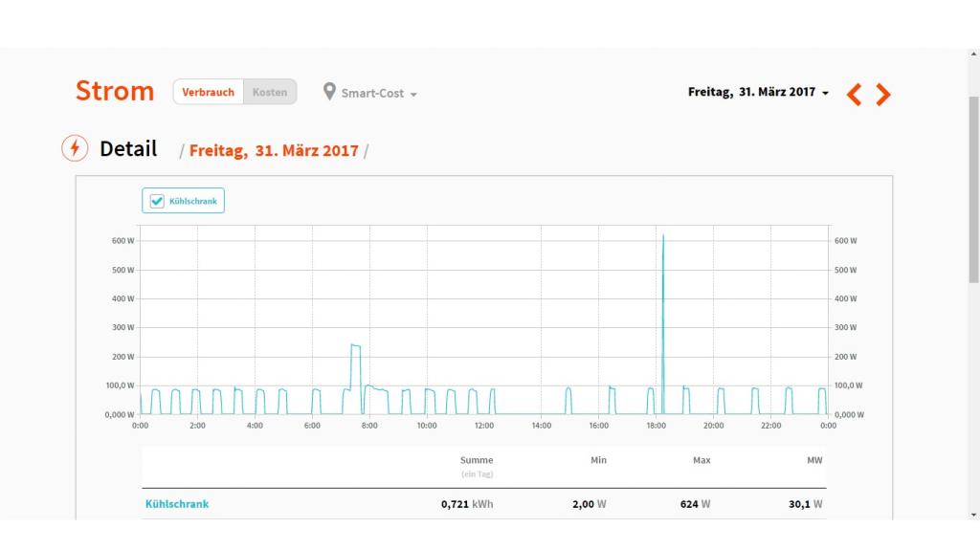
Task: Toggle the Kühlschrank series legend label
Action: coord(193,202)
